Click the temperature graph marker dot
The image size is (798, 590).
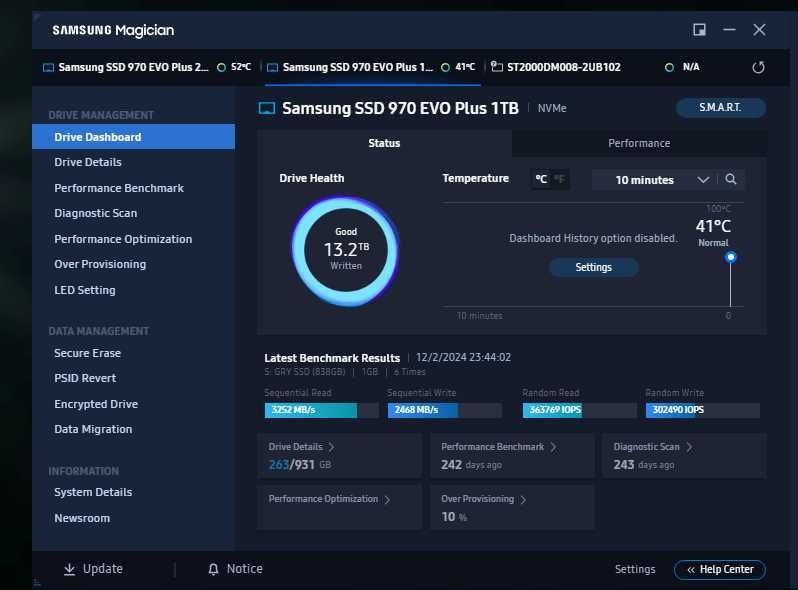(731, 257)
